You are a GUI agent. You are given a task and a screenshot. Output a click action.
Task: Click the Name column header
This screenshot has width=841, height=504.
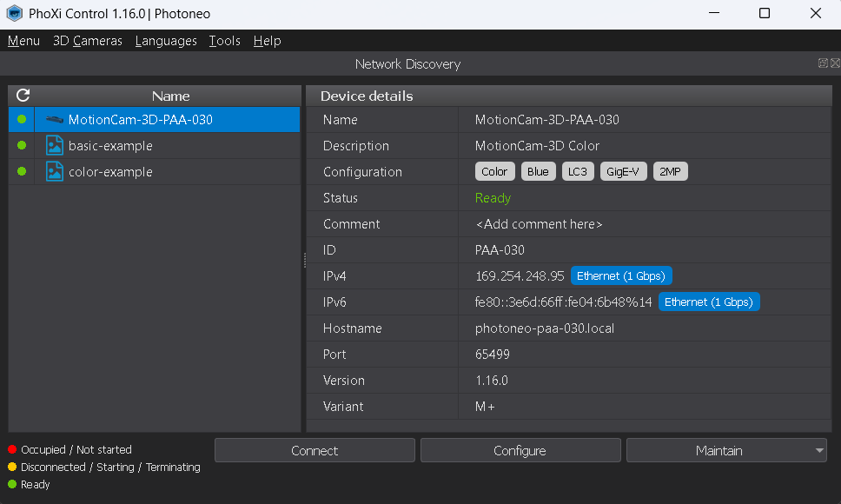[x=170, y=96]
